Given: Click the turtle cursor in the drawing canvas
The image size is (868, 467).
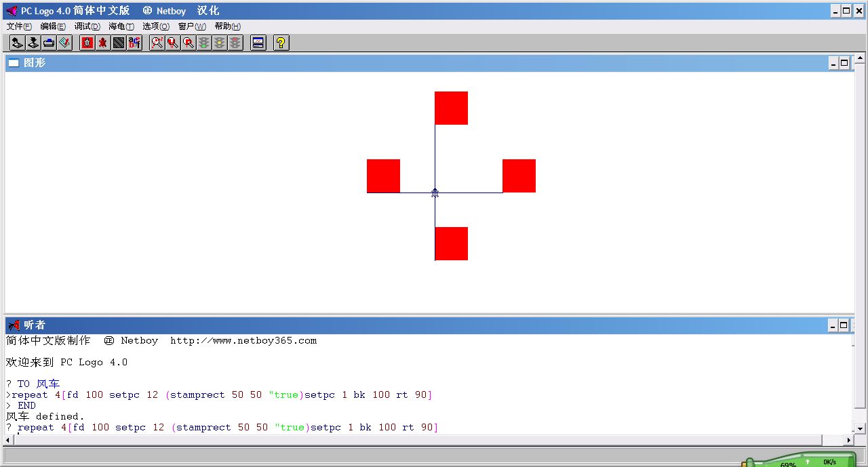Looking at the screenshot, I should [435, 193].
